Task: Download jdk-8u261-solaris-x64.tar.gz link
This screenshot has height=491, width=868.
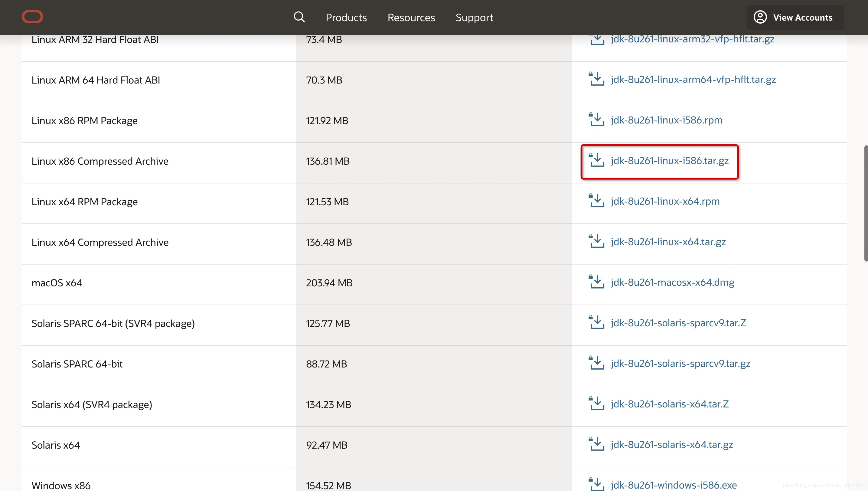Action: [x=672, y=445]
